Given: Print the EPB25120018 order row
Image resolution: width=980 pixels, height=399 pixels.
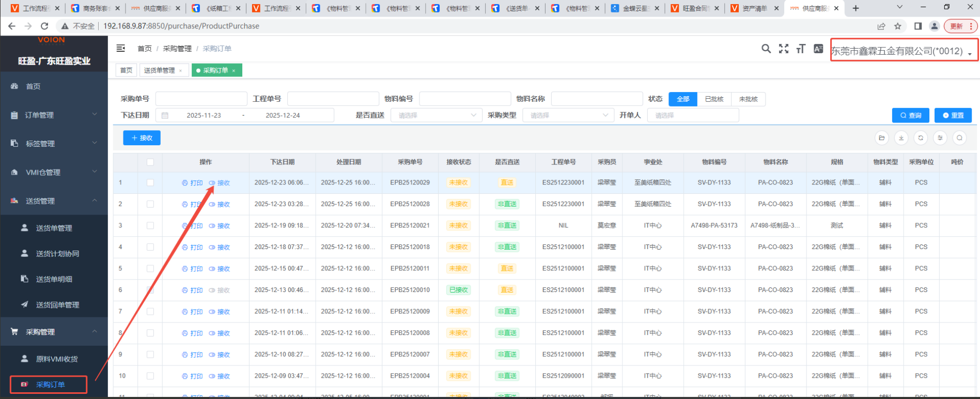Looking at the screenshot, I should pos(192,247).
